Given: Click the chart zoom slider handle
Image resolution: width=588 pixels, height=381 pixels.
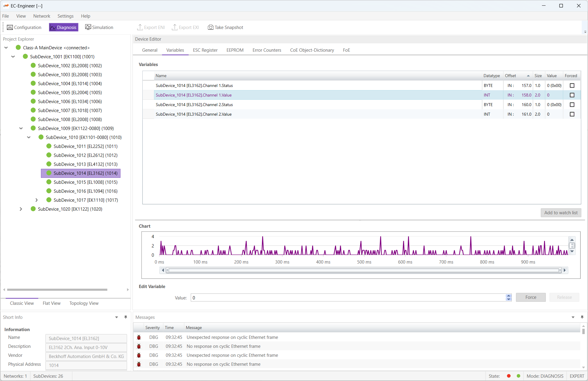Looking at the screenshot, I should coord(572,246).
